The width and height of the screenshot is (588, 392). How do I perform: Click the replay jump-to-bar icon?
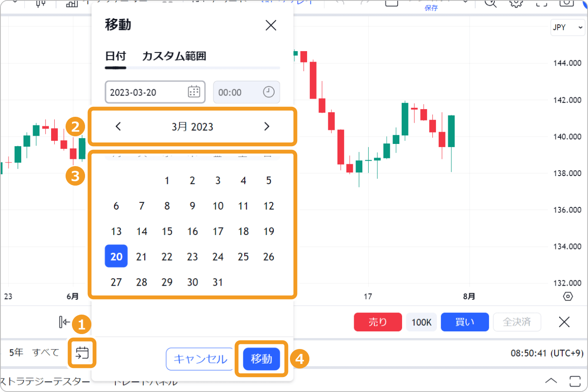coord(64,322)
